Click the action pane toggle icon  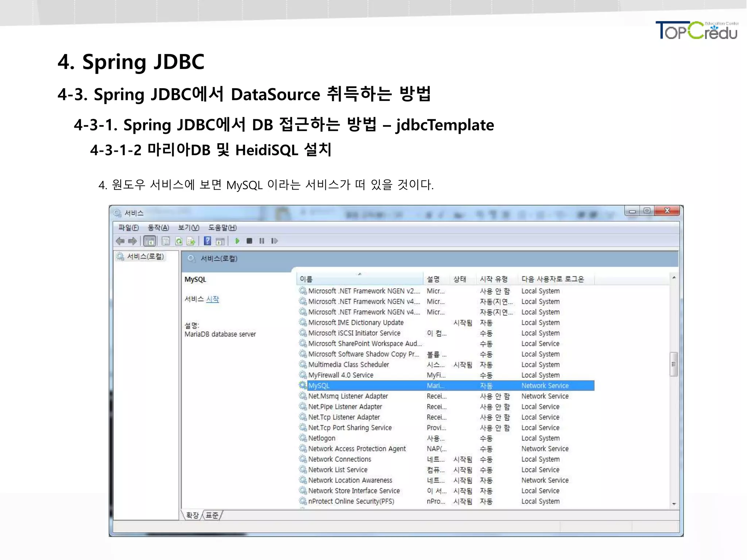click(x=220, y=241)
